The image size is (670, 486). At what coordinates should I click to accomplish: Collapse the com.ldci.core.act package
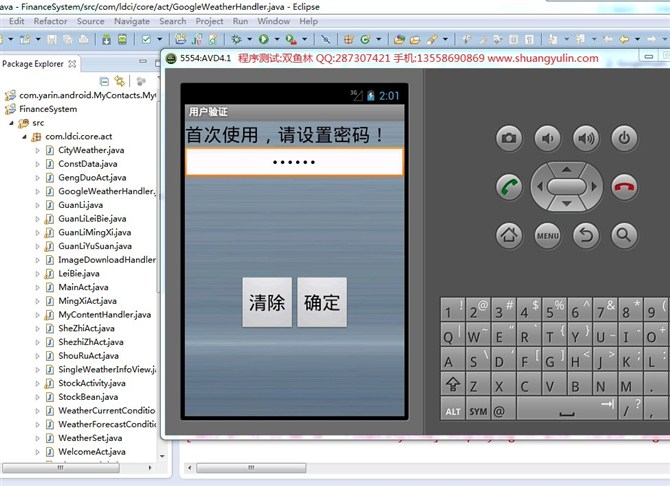click(x=24, y=137)
